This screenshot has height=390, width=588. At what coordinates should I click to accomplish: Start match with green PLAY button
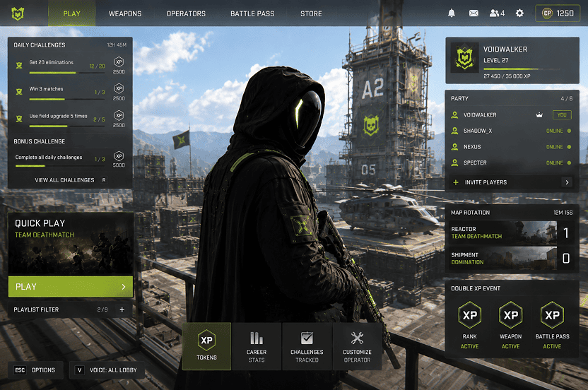[x=71, y=287]
